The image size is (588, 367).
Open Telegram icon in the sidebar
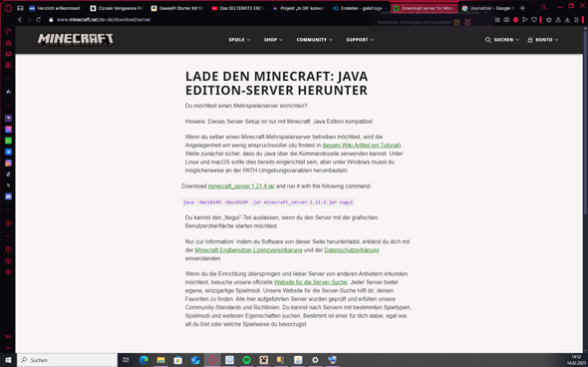click(8, 152)
